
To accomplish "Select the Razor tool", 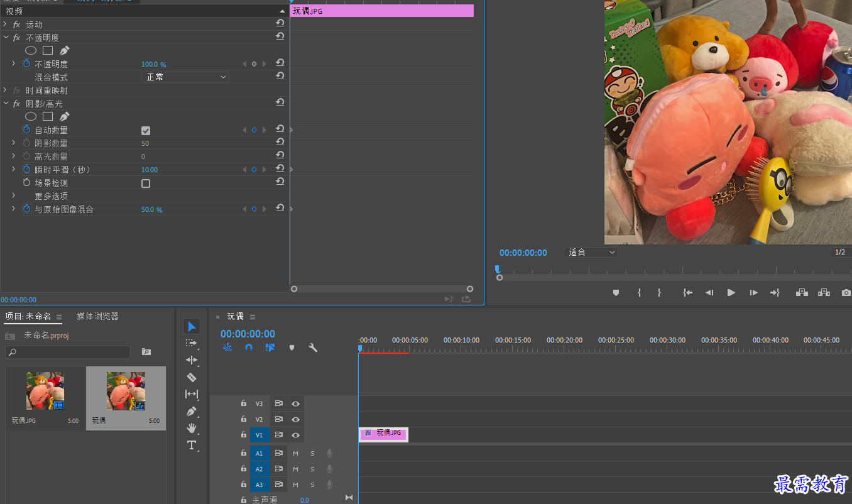I will pos(192,377).
